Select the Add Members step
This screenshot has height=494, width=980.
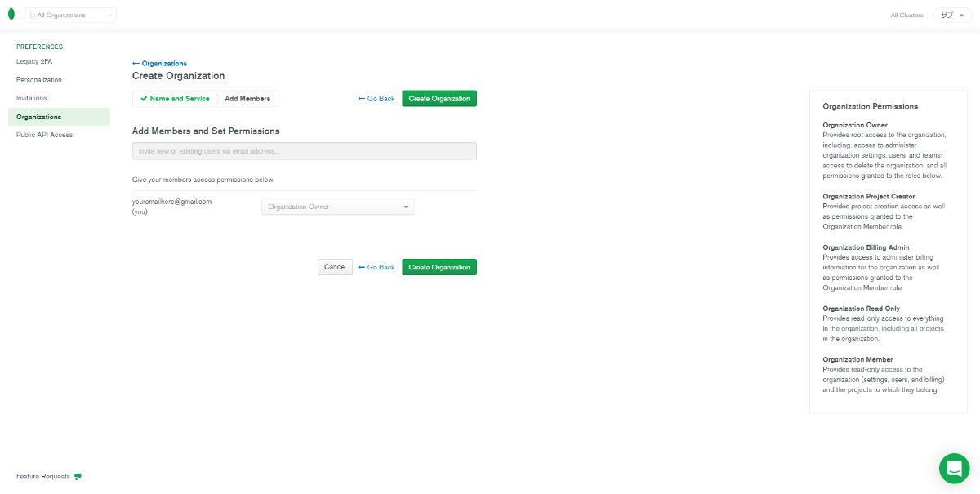247,98
